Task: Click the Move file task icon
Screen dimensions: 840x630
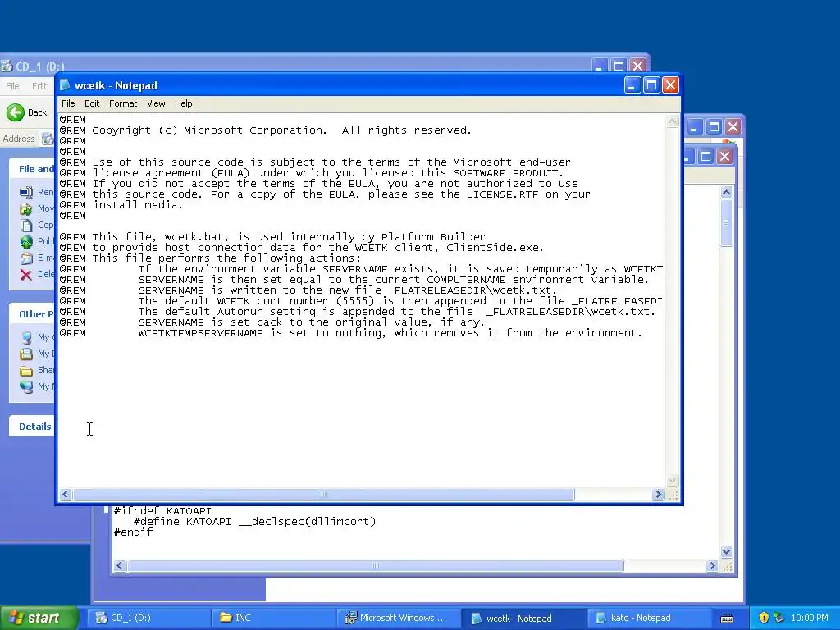Action: click(26, 209)
